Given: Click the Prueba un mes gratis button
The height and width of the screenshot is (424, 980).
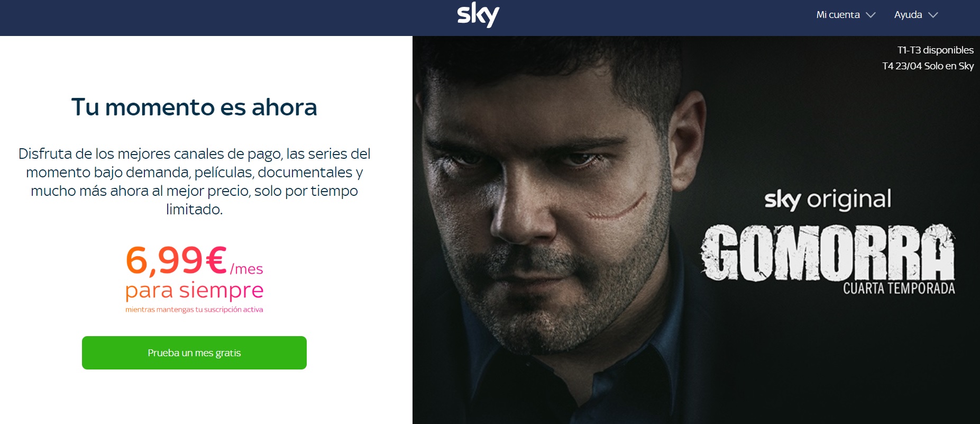Looking at the screenshot, I should tap(194, 353).
